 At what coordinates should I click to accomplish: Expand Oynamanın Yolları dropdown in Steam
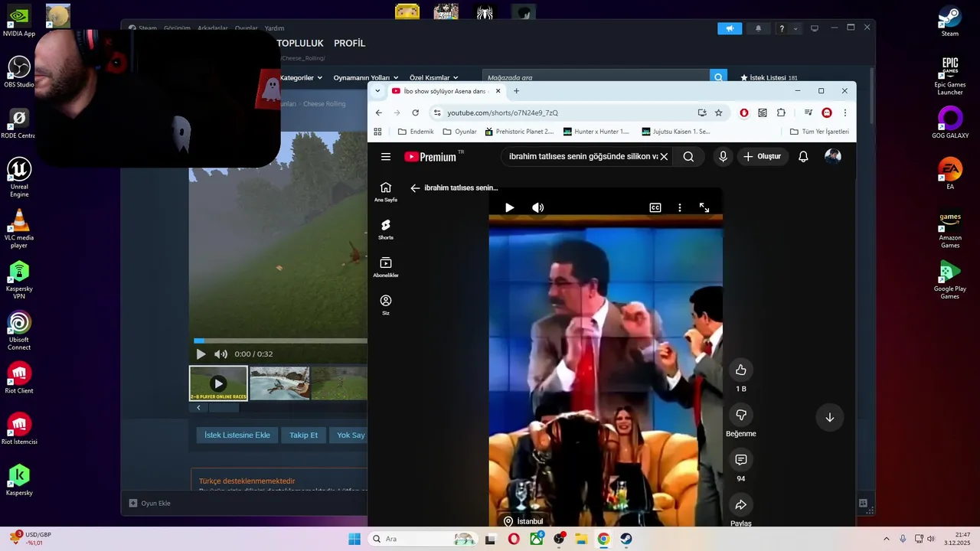(366, 77)
